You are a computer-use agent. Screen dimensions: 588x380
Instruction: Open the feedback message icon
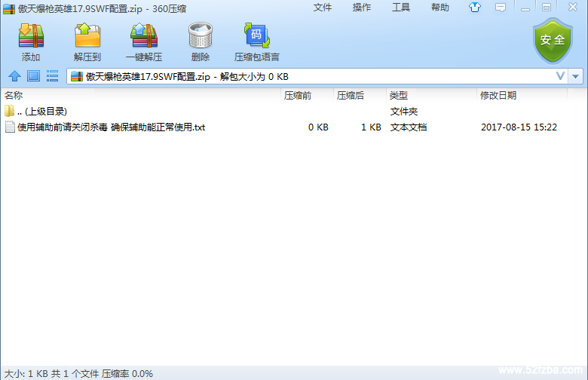[x=501, y=8]
